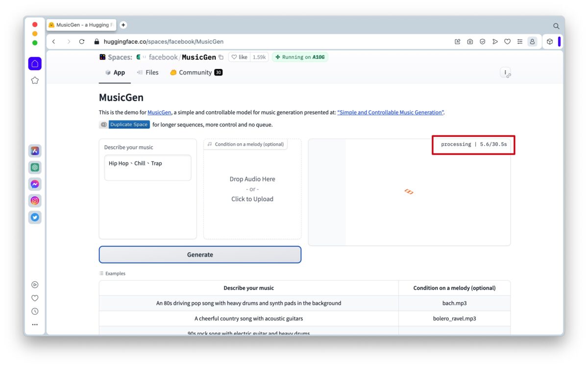The width and height of the screenshot is (588, 367).
Task: Open My Flow send arrow icon
Action: coord(495,42)
